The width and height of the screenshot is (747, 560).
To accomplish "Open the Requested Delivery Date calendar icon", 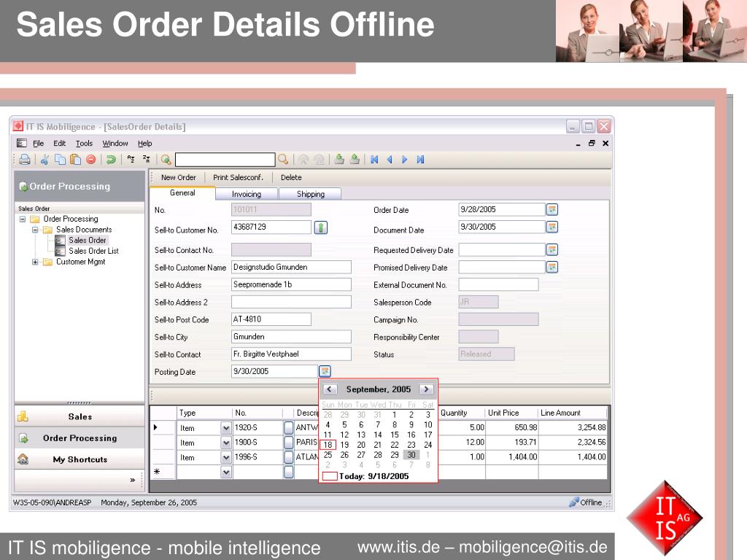I will 551,249.
